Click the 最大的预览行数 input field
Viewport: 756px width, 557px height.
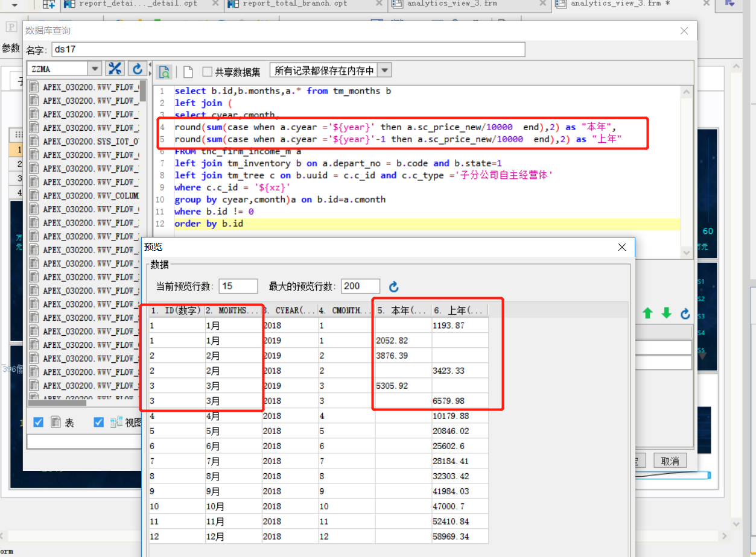[x=361, y=286]
